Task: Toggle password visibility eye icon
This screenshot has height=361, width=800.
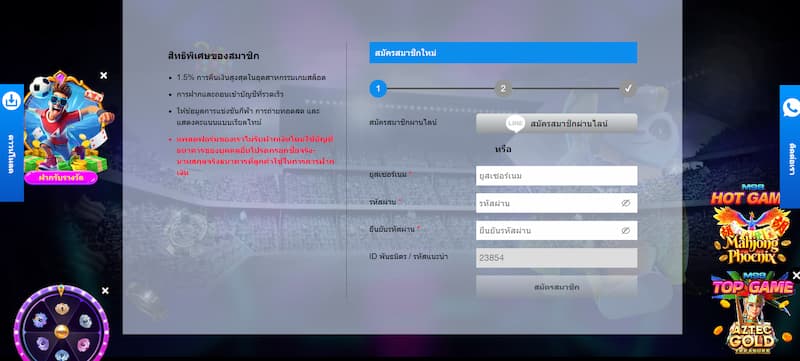Action: tap(626, 203)
